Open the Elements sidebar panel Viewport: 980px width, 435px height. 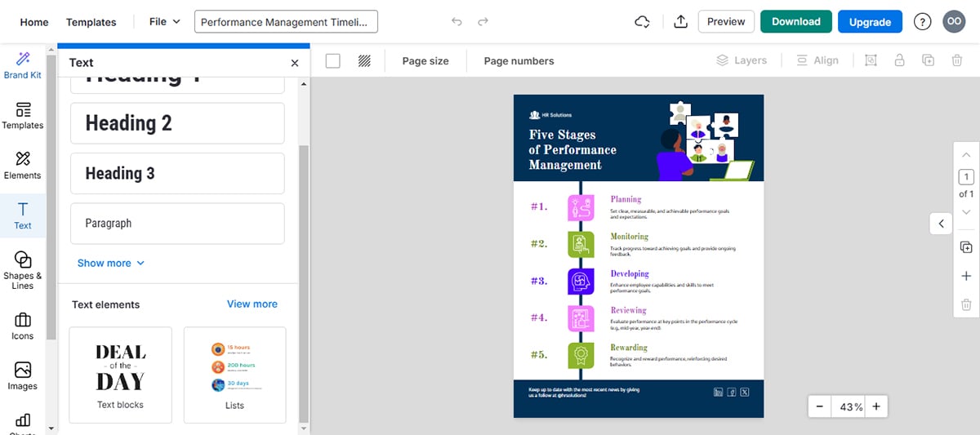coord(22,164)
